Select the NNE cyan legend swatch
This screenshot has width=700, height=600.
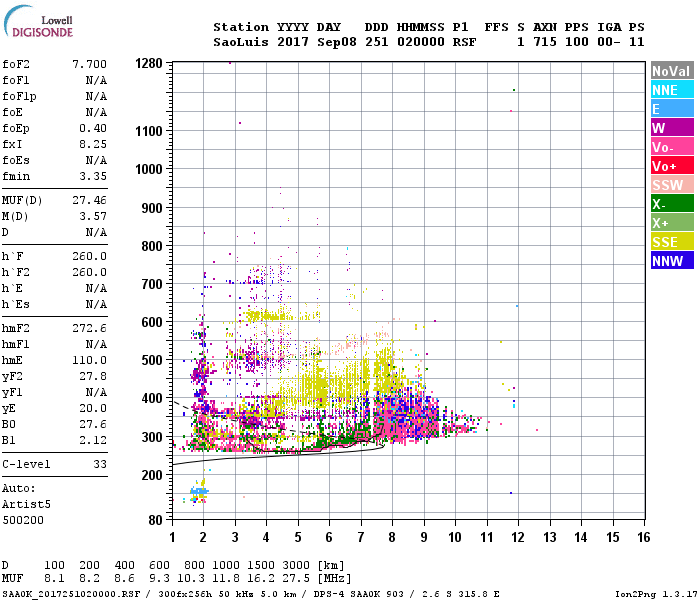[x=672, y=90]
